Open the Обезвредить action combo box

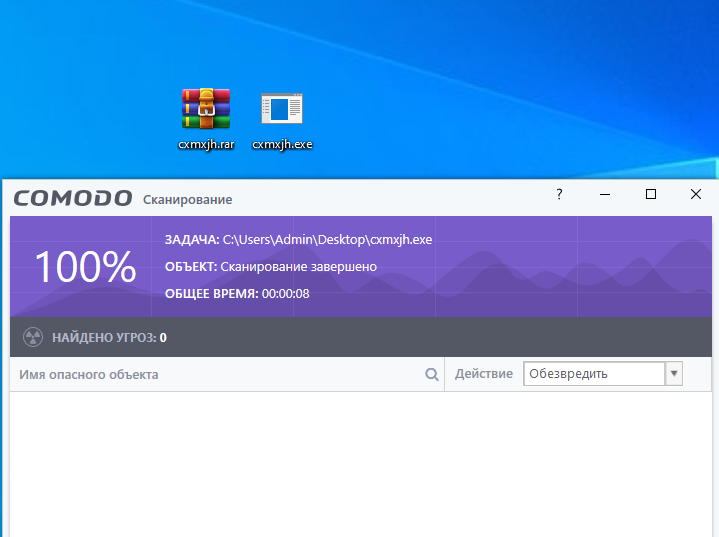tap(603, 373)
